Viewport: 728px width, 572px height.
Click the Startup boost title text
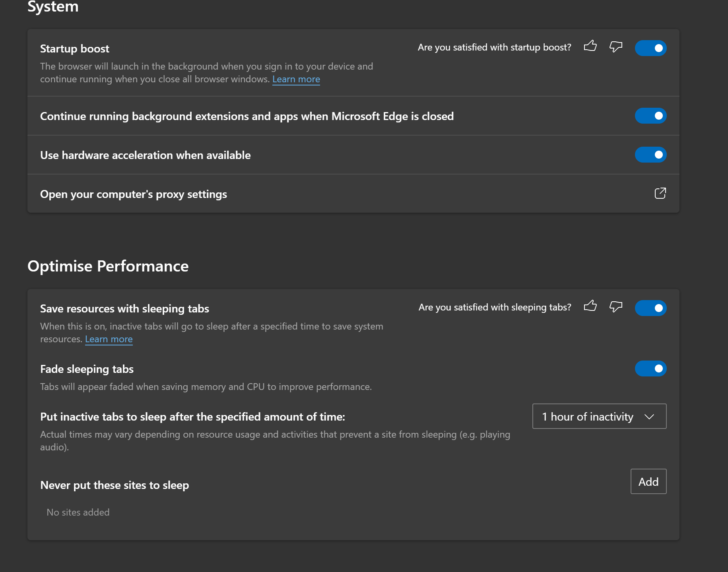click(x=74, y=48)
